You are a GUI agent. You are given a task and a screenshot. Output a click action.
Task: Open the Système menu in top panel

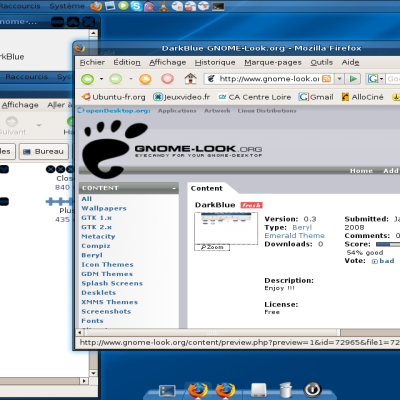click(67, 6)
